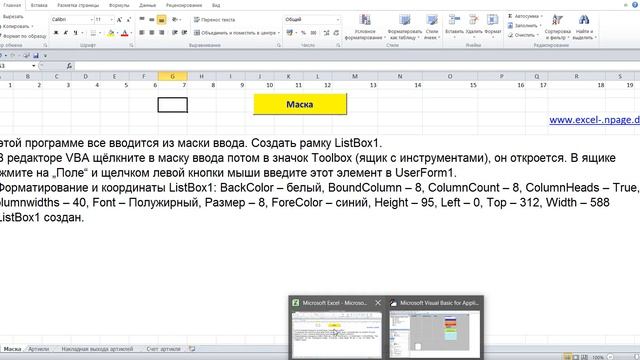This screenshot has width=640, height=360.
Task: Click the fx insert function icon
Action: 69,66
